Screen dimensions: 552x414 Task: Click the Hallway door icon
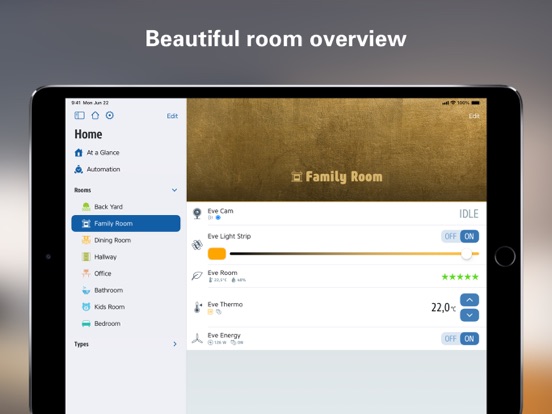tap(86, 257)
